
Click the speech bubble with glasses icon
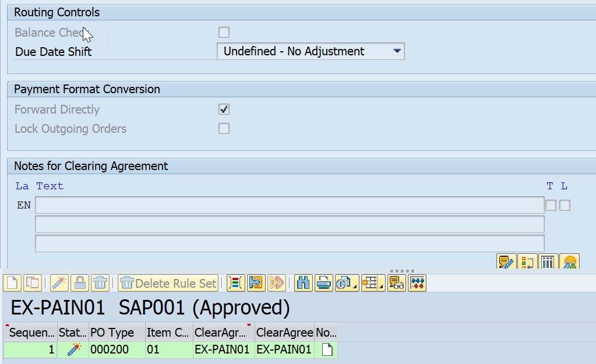click(x=397, y=283)
